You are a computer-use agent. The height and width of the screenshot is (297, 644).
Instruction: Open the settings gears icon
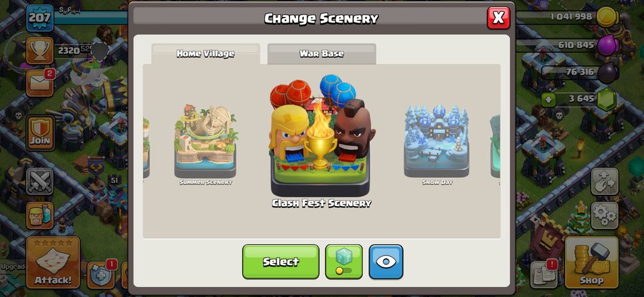click(605, 216)
